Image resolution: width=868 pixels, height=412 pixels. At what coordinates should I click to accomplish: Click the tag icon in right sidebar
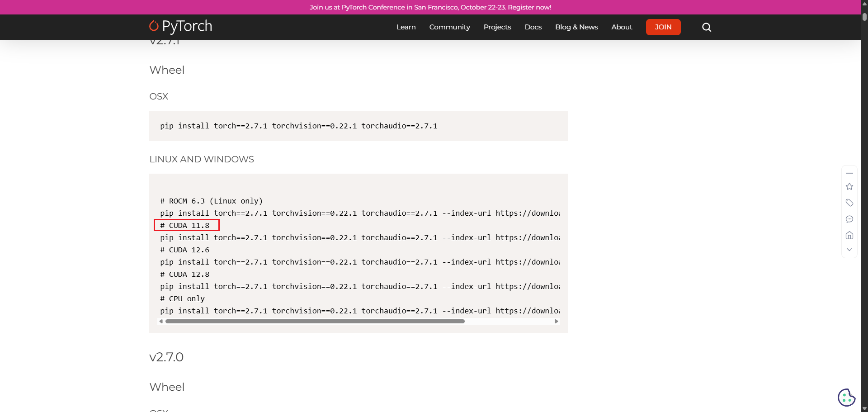tap(849, 203)
